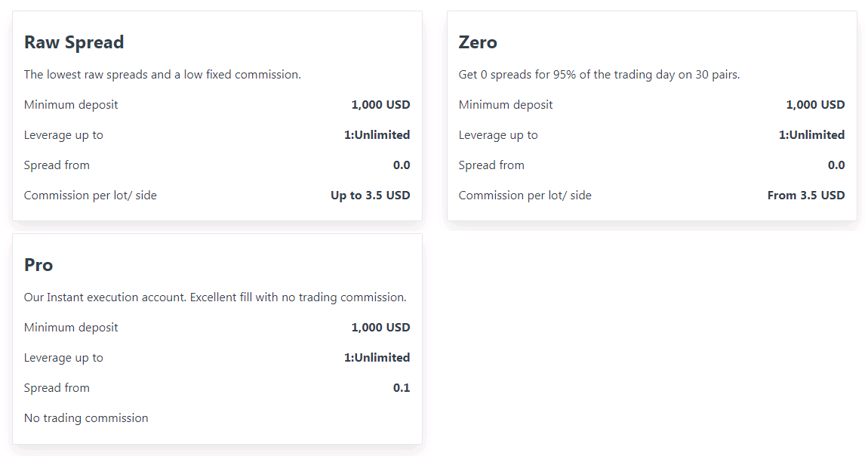Click Zero card 'Commission per lot/ side' label

(525, 196)
